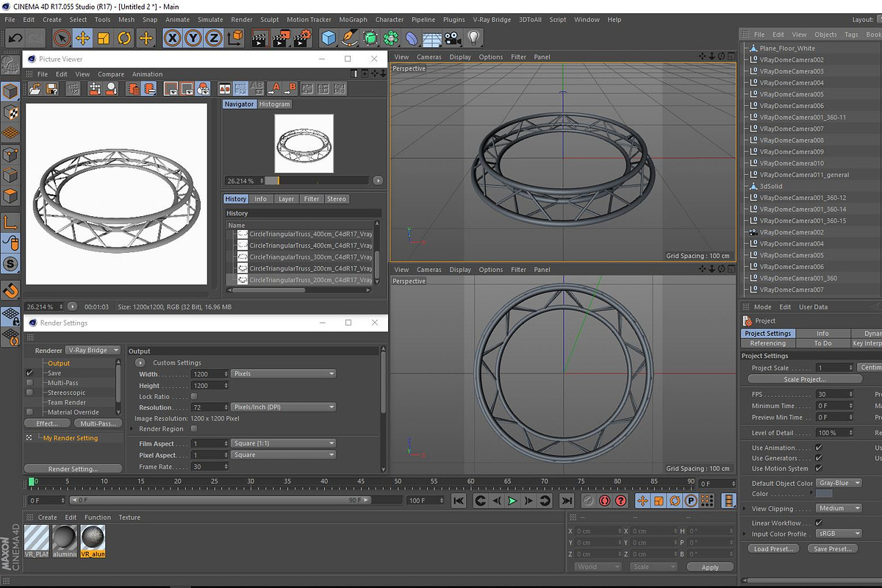882x588 pixels.
Task: Toggle the Z axis lock
Action: click(214, 37)
